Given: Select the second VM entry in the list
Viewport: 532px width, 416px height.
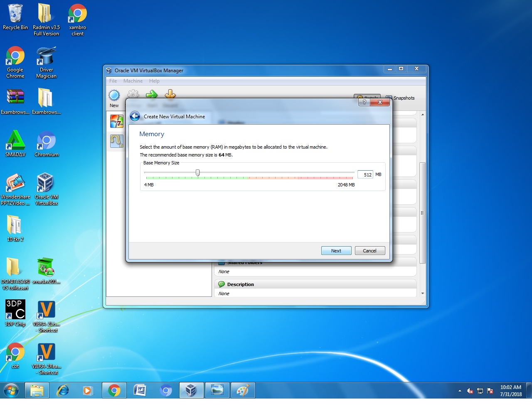Looking at the screenshot, I should coord(116,141).
